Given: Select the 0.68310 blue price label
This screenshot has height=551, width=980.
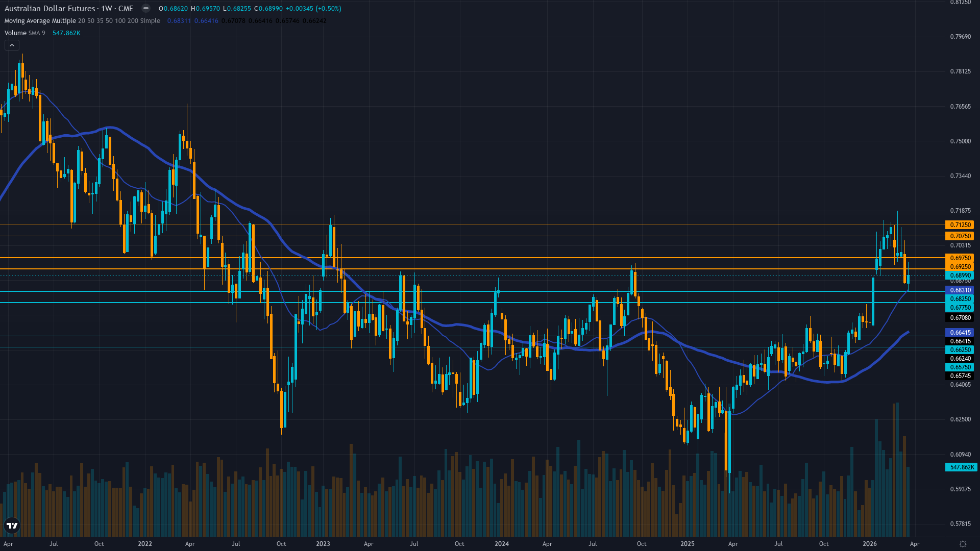Looking at the screenshot, I should coord(962,290).
